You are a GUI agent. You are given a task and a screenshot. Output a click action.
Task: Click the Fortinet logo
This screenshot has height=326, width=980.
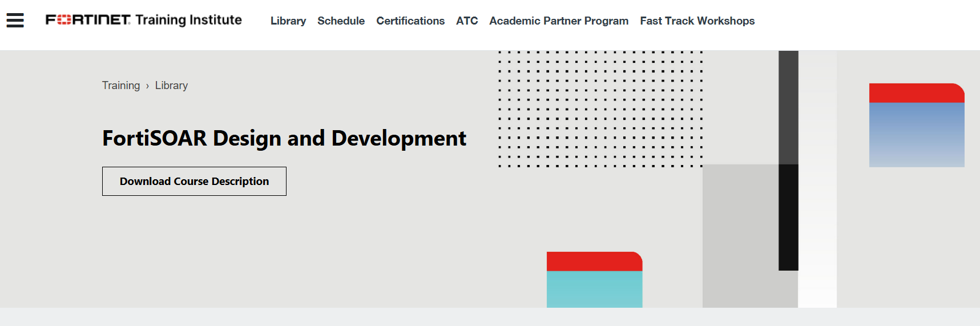coord(88,20)
